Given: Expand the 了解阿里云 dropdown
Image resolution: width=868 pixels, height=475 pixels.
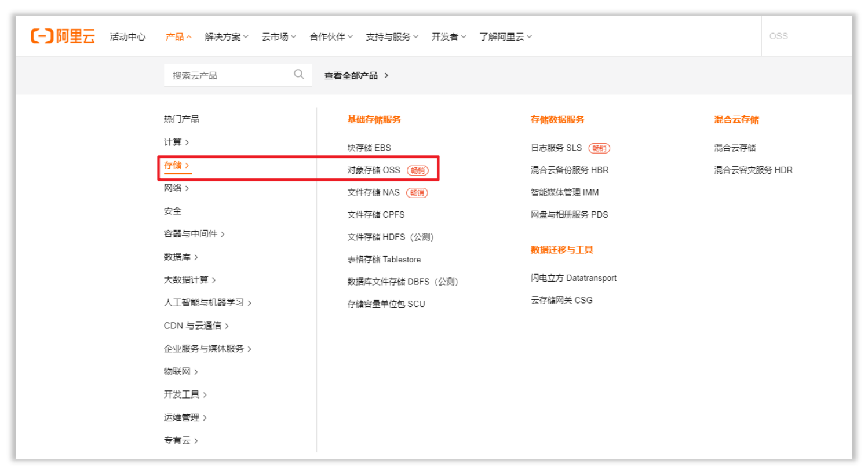Looking at the screenshot, I should 505,36.
